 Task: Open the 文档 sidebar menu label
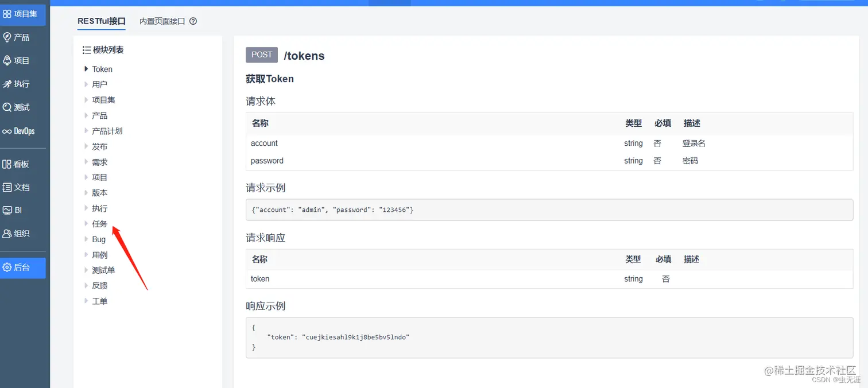tap(22, 187)
